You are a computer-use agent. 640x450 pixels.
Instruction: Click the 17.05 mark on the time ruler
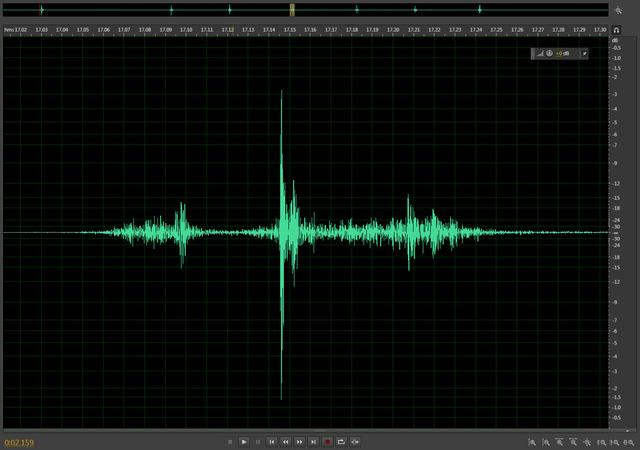point(83,30)
